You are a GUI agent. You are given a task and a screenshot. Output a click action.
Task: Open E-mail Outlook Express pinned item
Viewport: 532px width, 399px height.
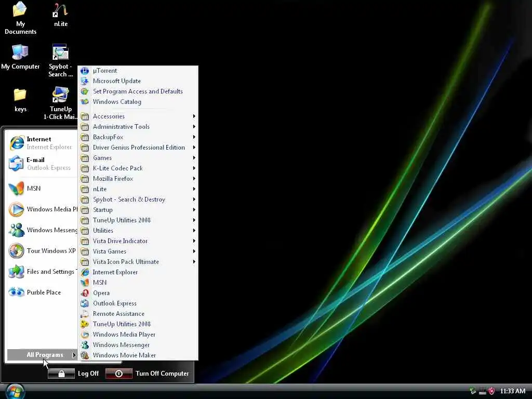(42, 164)
